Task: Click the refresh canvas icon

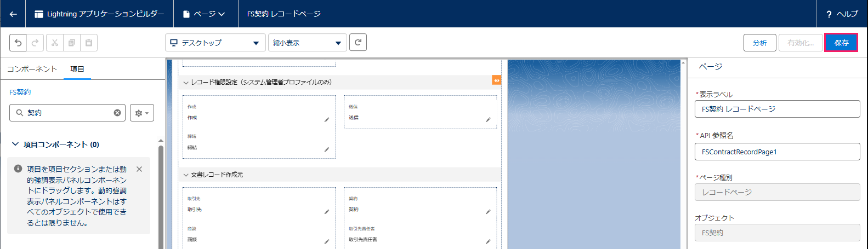Action: click(x=358, y=42)
